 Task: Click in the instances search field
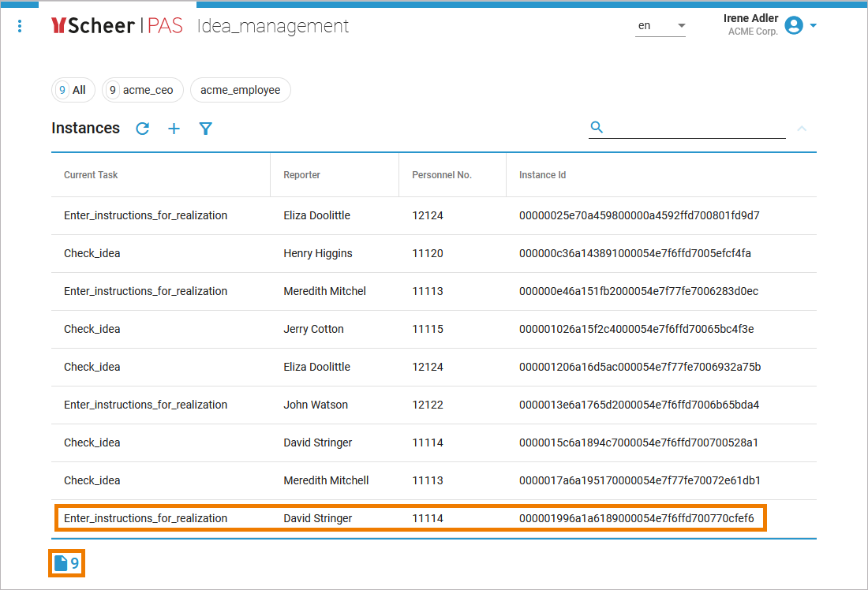[694, 128]
